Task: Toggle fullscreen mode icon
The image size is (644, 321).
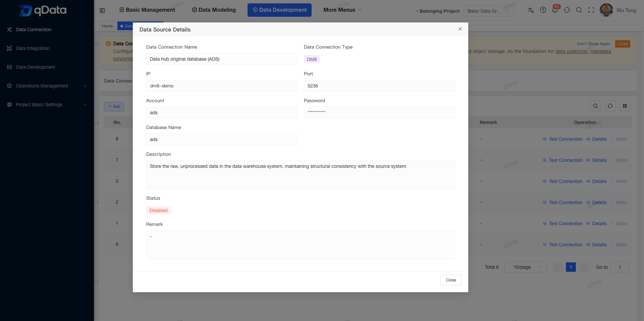Action: (591, 10)
